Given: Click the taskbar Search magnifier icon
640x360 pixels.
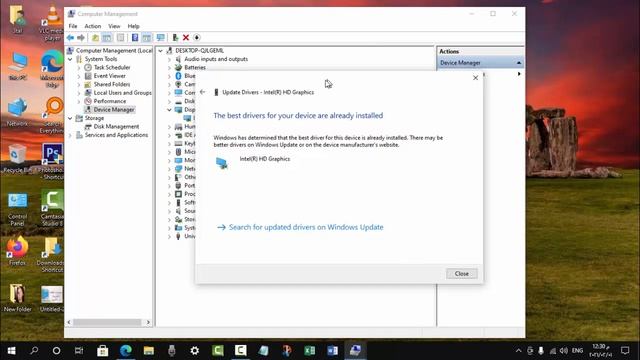Looking at the screenshot, I should click(x=34, y=351).
